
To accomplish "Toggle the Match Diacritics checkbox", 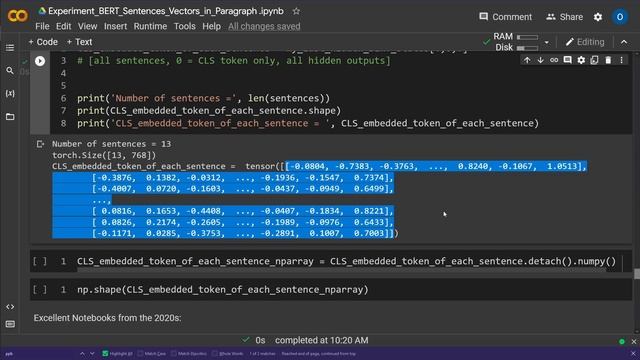I will [174, 353].
